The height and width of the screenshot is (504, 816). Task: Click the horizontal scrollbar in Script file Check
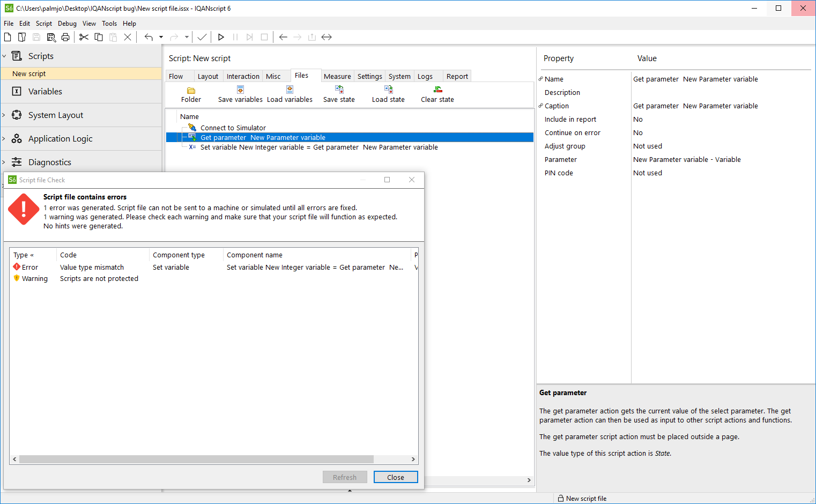click(196, 459)
